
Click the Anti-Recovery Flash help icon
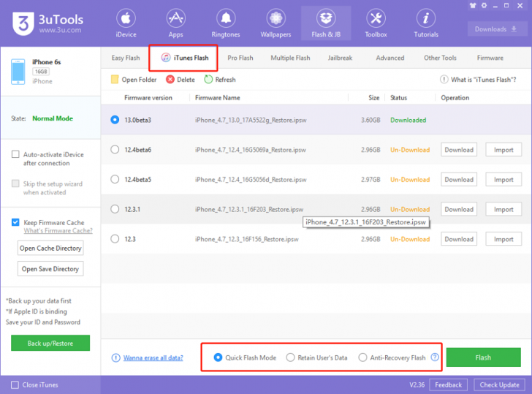click(435, 357)
